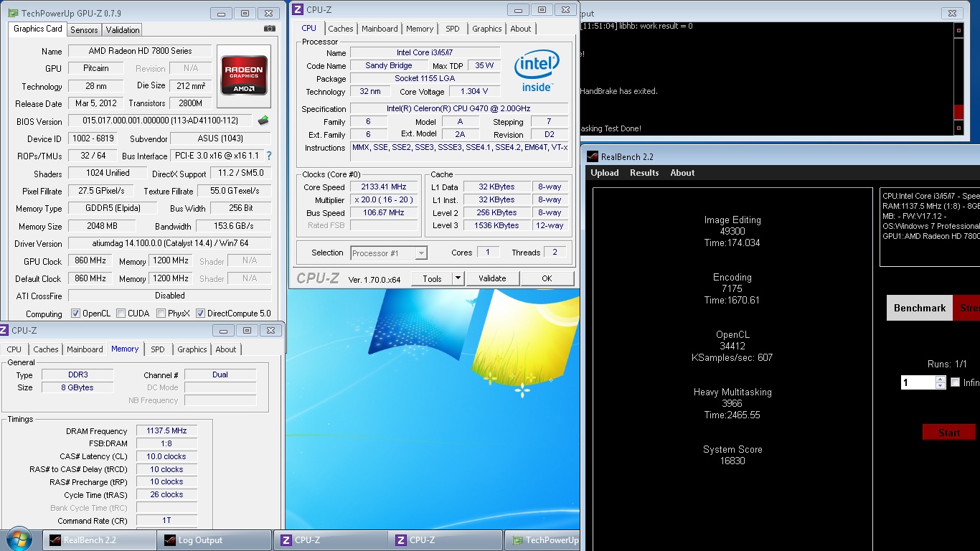Open the Windows Start orb

coord(19,539)
